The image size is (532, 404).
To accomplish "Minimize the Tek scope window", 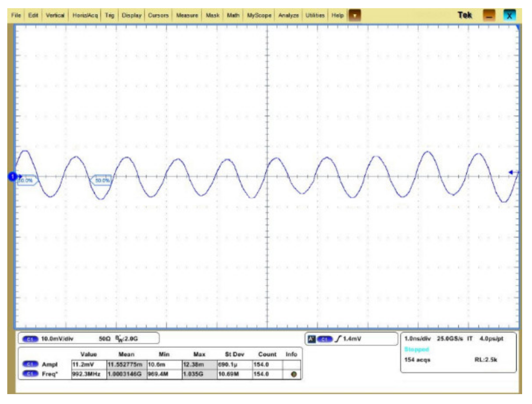I will click(489, 15).
